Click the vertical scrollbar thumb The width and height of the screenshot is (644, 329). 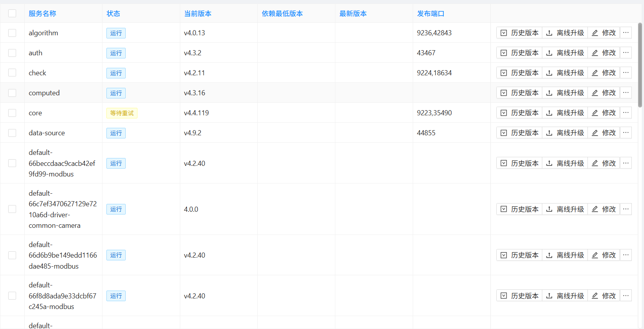640,65
